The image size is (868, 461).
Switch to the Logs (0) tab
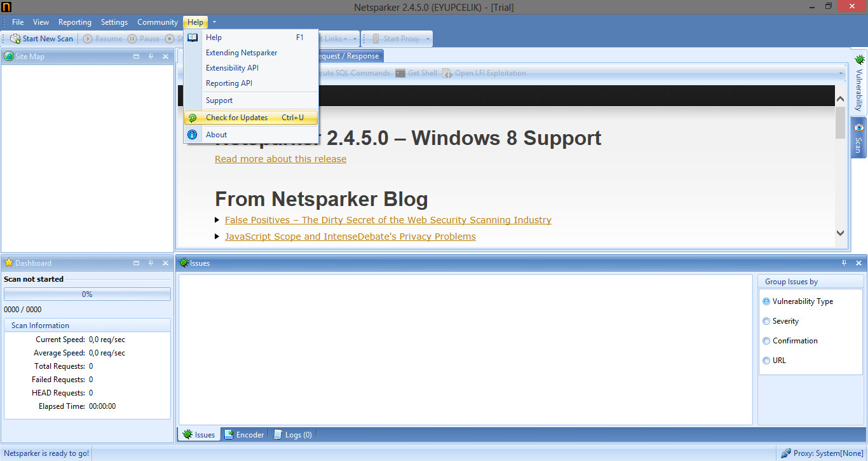point(292,435)
